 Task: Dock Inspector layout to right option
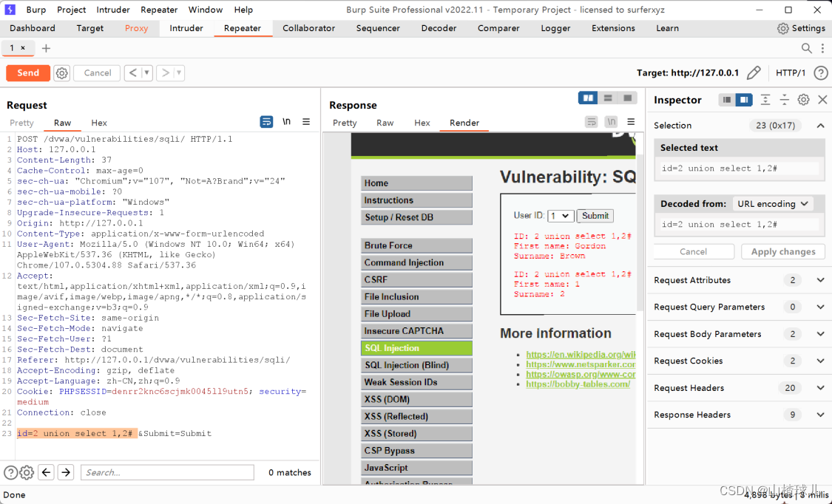coord(744,100)
